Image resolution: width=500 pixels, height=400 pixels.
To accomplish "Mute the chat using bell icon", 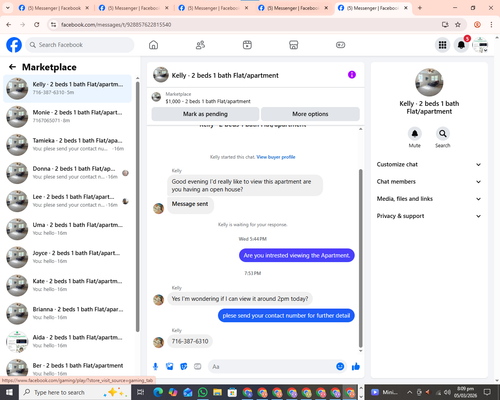I will click(414, 134).
